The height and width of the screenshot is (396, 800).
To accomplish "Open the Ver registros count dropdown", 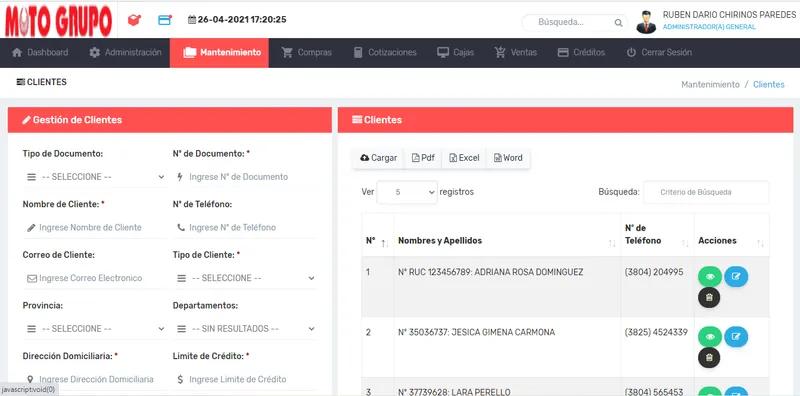I will [x=407, y=192].
